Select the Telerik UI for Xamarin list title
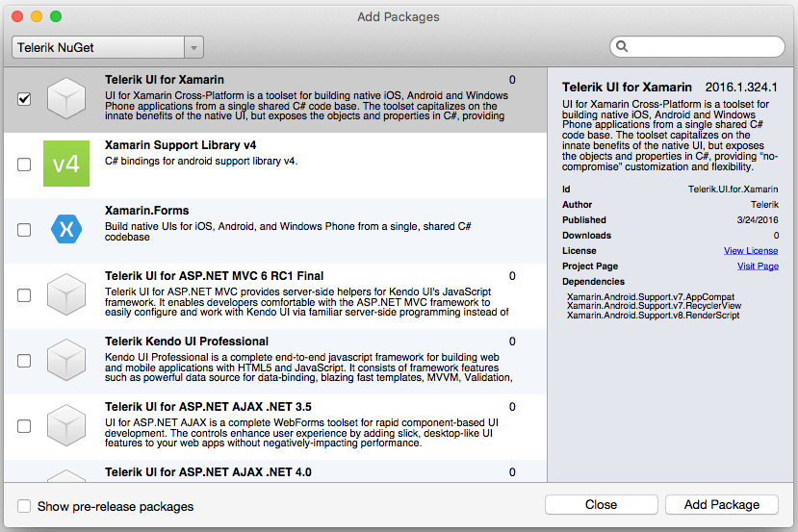798x532 pixels. 165,80
